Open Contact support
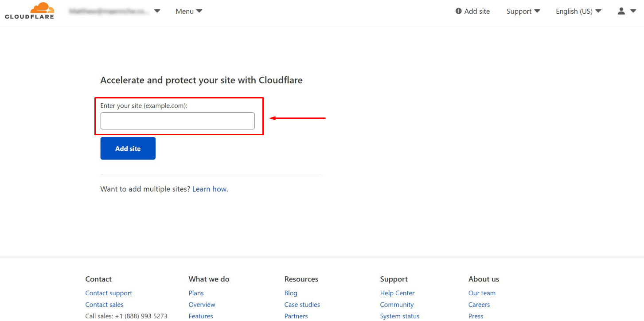 (x=109, y=293)
